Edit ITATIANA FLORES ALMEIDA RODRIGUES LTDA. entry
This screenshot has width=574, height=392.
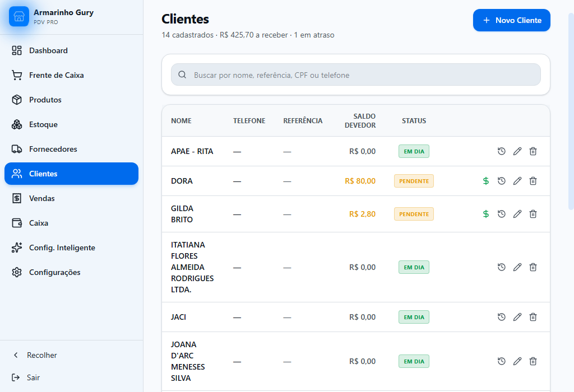point(517,267)
